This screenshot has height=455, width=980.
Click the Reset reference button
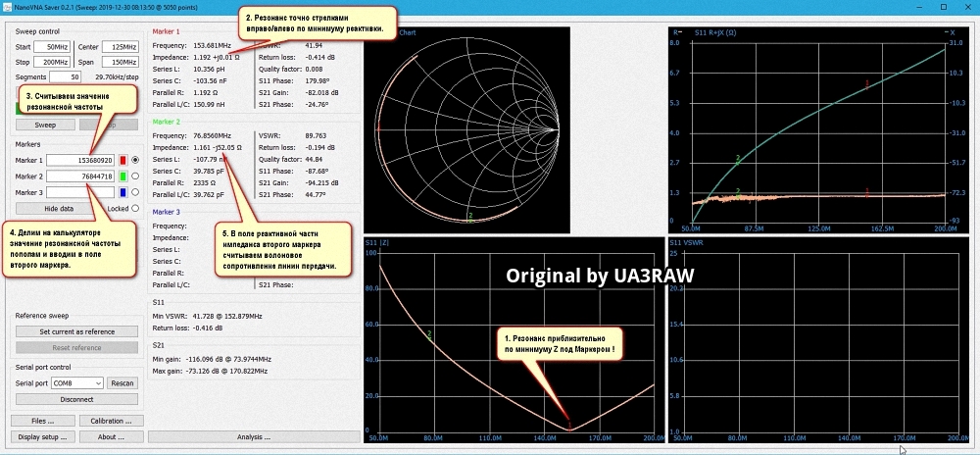[76, 347]
